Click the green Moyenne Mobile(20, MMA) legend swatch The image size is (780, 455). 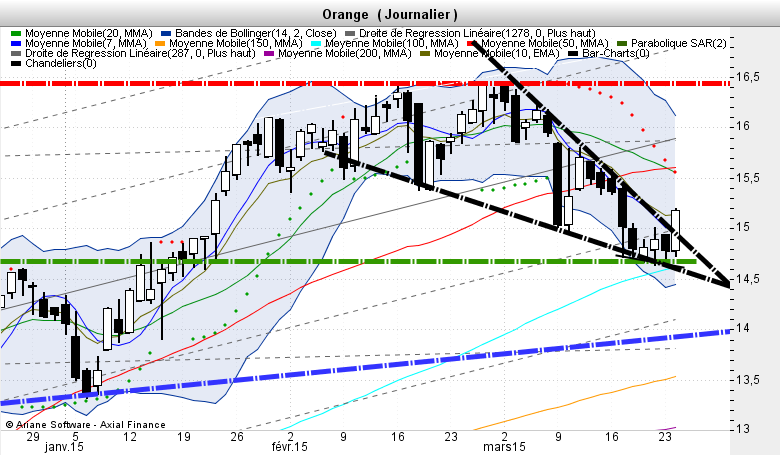point(16,33)
